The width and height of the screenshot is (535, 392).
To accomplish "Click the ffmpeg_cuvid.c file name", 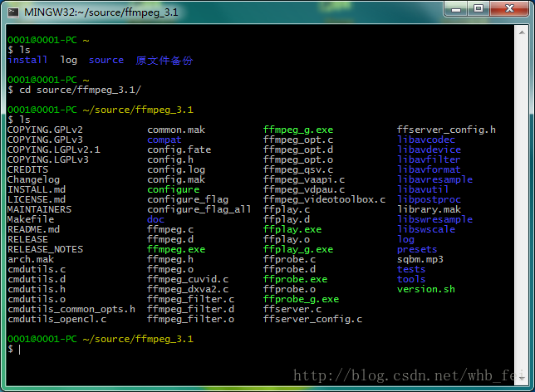I will click(188, 279).
